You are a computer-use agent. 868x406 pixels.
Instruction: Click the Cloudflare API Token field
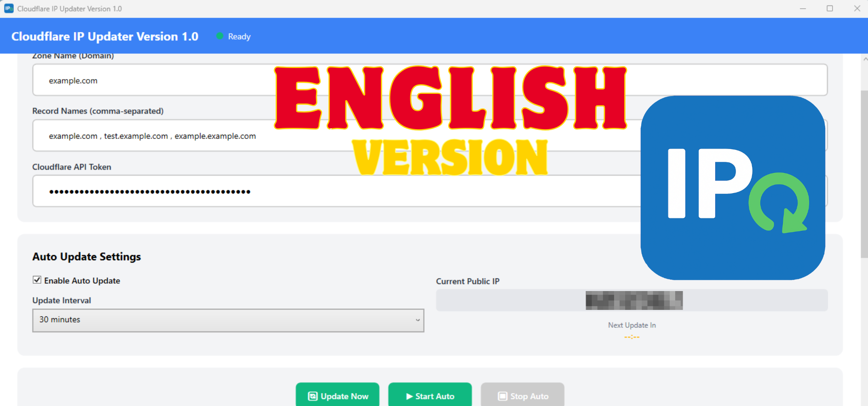(430, 191)
